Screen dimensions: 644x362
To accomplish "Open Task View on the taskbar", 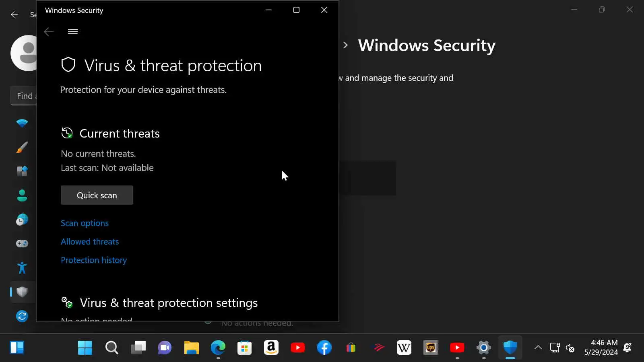I will coord(138,348).
